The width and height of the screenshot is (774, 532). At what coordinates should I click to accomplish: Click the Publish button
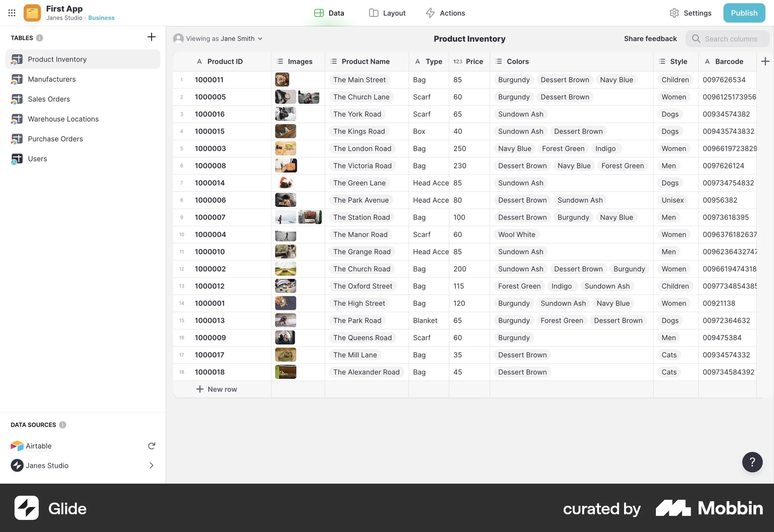[x=744, y=12]
